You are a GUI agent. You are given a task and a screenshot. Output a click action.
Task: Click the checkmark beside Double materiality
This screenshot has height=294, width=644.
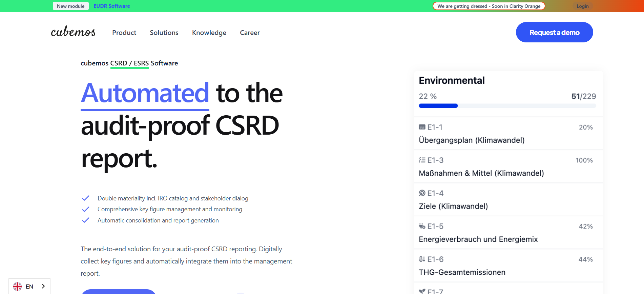(86, 198)
